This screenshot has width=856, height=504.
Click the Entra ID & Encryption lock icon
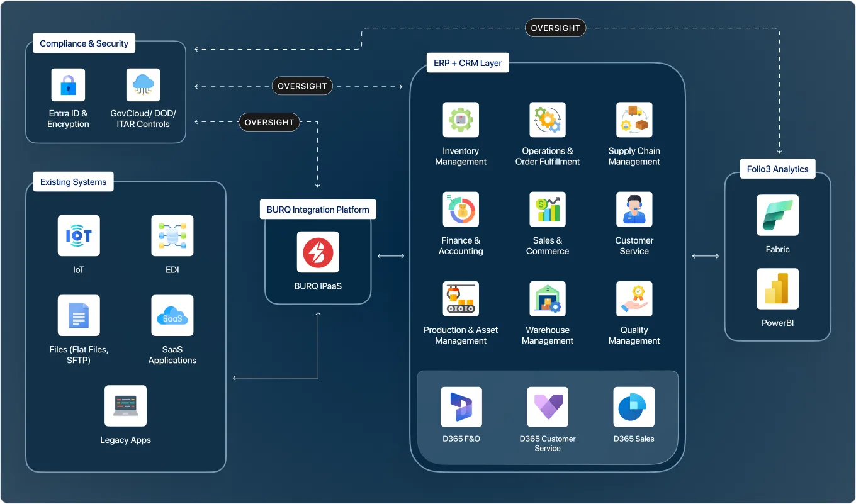pyautogui.click(x=68, y=85)
